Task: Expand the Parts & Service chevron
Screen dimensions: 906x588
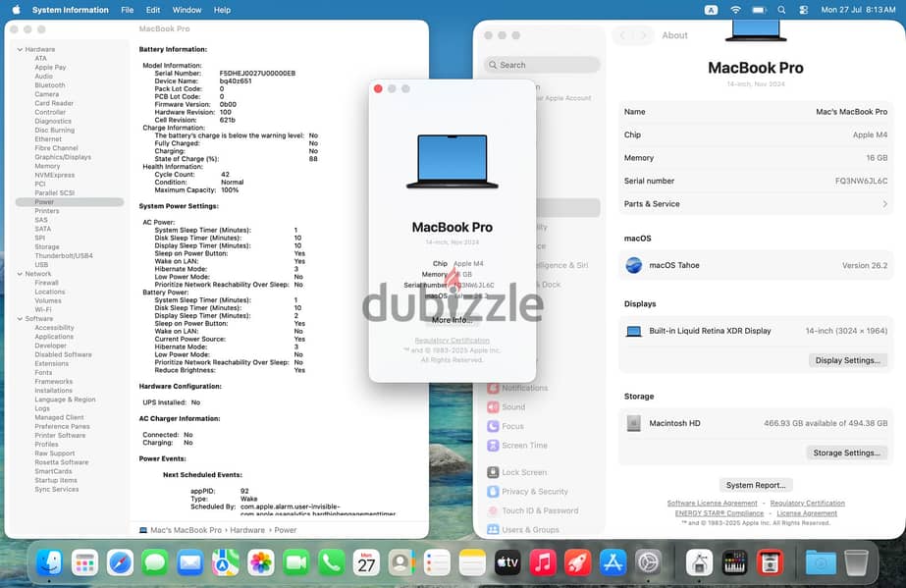Action: tap(884, 204)
